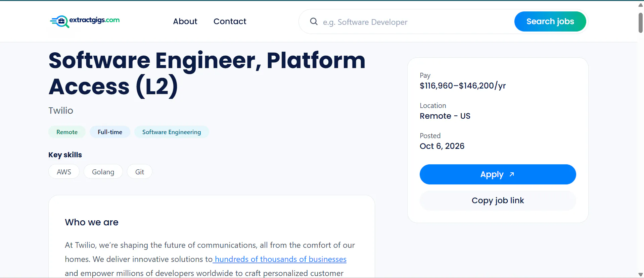644x278 pixels.
Task: Click the scrollbar up arrow
Action: (x=640, y=5)
